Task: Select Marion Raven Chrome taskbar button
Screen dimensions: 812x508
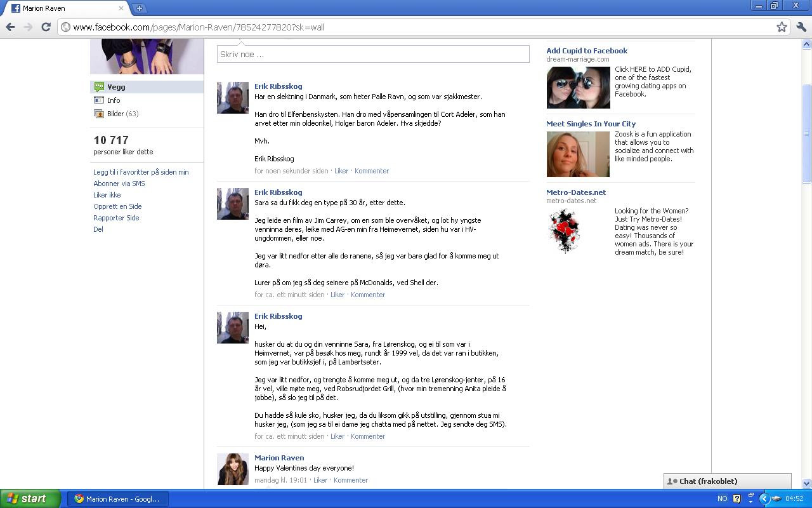Action: click(117, 498)
